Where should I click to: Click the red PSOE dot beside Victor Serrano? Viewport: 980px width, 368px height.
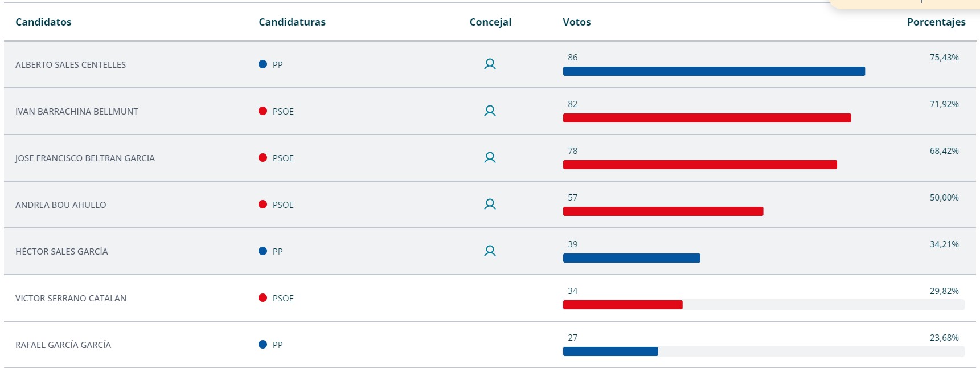click(263, 298)
